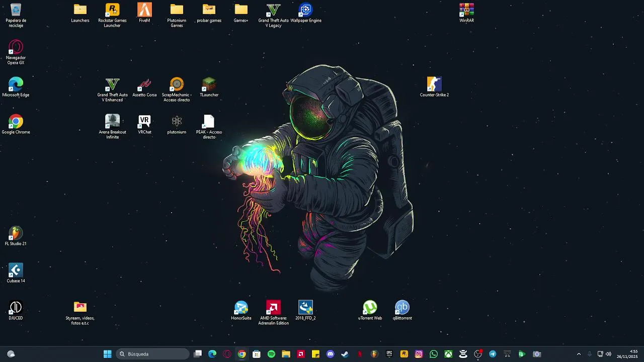Open Microsoft Store from the taskbar

point(257,354)
